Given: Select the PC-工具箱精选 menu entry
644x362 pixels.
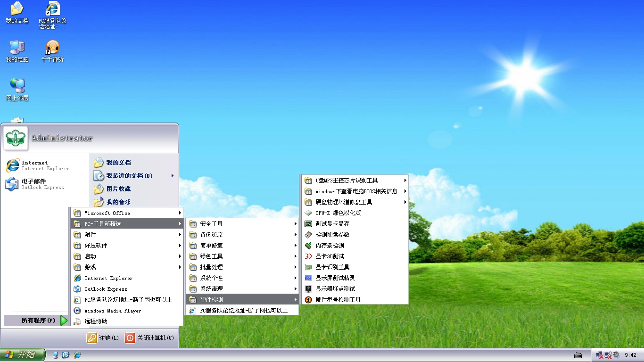Looking at the screenshot, I should click(x=126, y=224).
